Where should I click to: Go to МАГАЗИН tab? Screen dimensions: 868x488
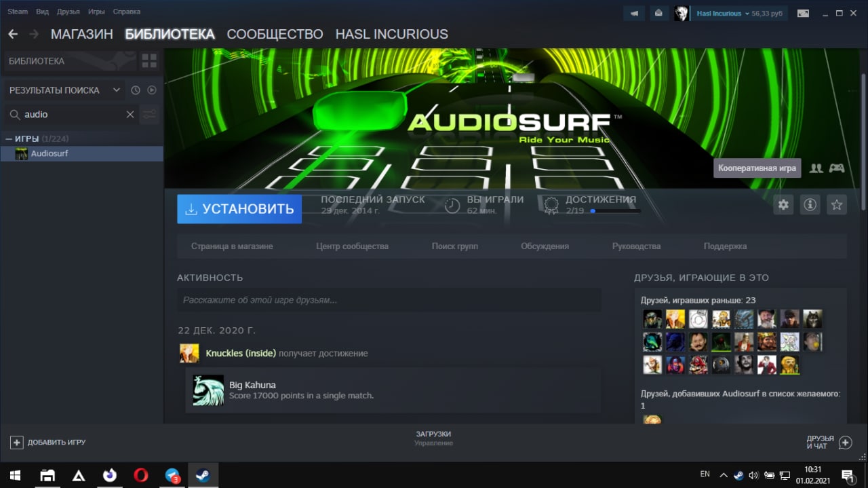point(81,34)
